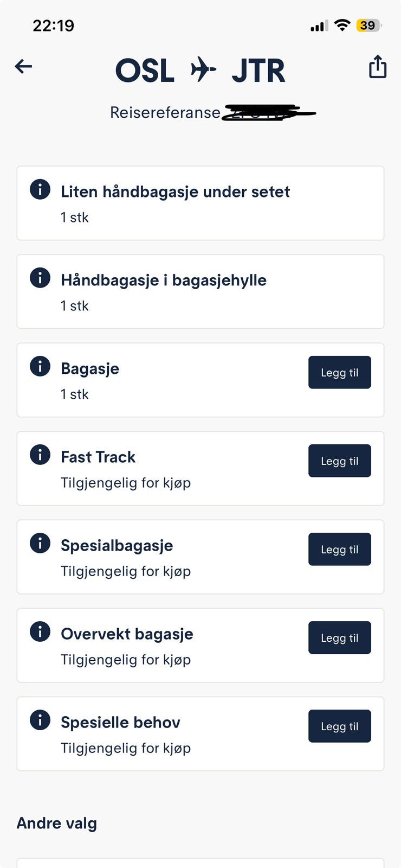Tap the Bagasje info icon
401x868 pixels.
(x=40, y=366)
